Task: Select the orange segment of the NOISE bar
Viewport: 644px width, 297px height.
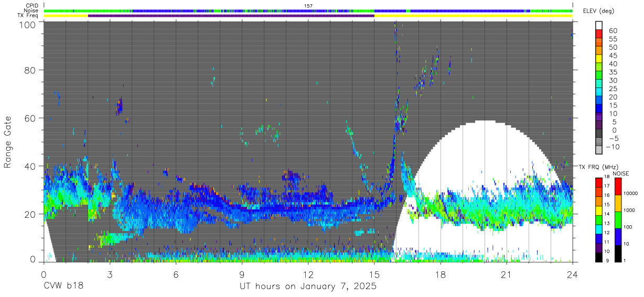Action: (617, 203)
